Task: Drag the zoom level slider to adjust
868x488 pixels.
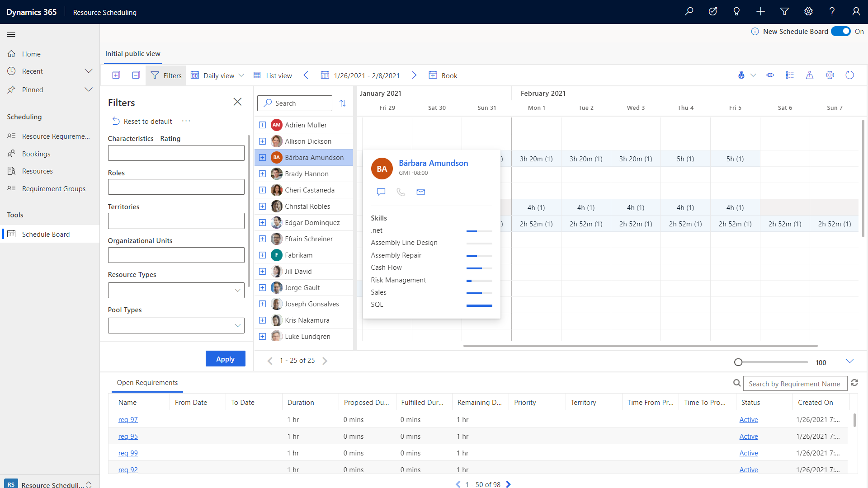Action: [x=737, y=361]
